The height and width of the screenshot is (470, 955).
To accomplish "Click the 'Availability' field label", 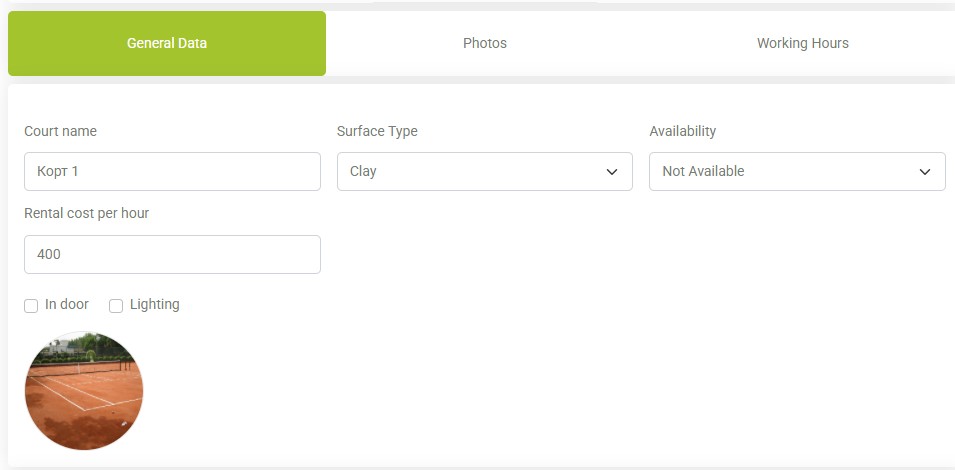I will click(683, 131).
